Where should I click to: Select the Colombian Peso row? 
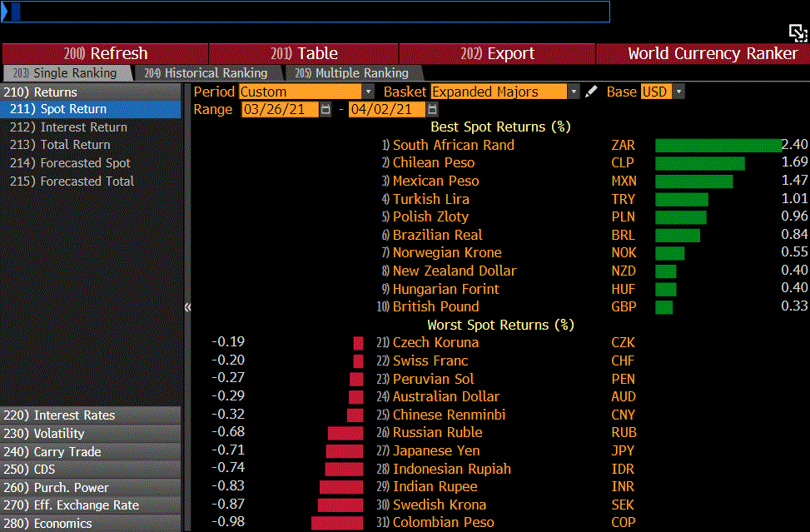[x=443, y=523]
